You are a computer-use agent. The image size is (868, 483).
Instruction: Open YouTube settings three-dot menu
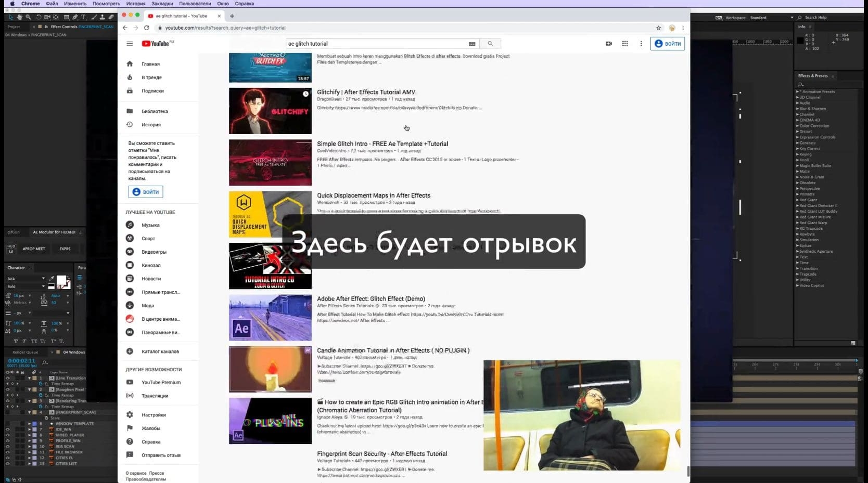click(641, 44)
